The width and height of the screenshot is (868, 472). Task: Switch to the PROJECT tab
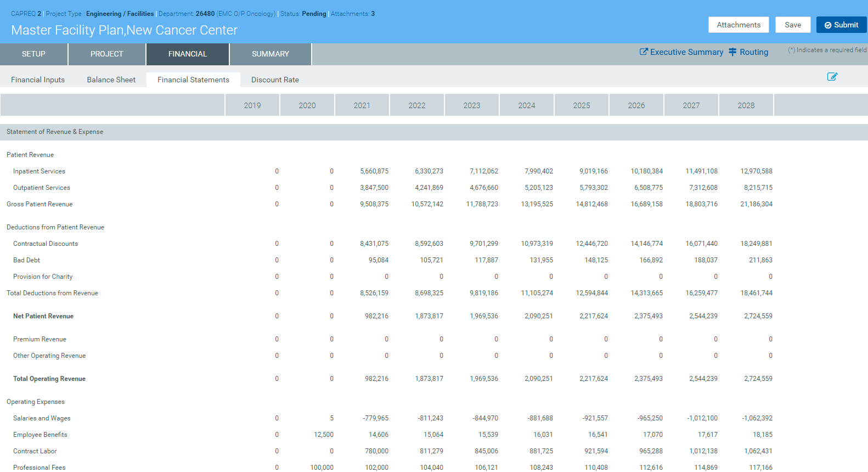106,54
